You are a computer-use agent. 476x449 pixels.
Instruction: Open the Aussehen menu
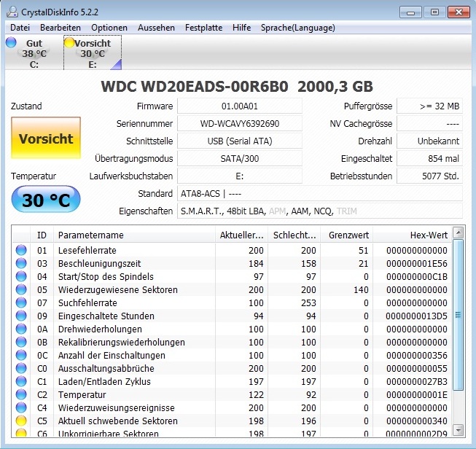tap(156, 28)
